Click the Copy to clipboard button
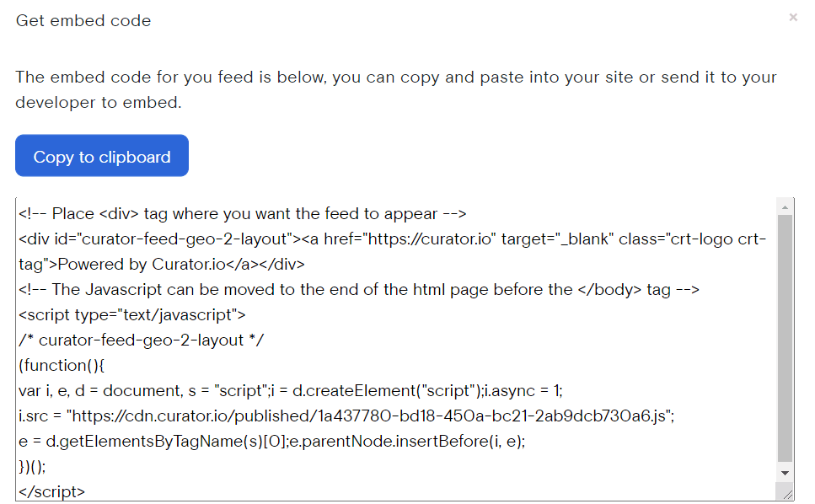Screen dimensions: 815x504 pyautogui.click(x=101, y=155)
